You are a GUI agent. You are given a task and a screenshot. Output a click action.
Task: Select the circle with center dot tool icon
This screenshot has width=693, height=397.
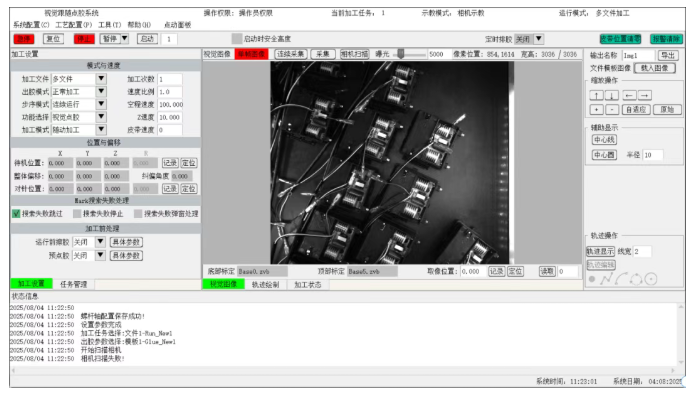[x=651, y=279]
